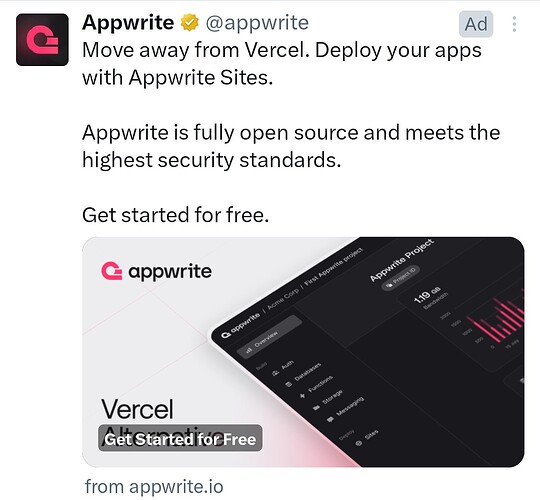The height and width of the screenshot is (500, 540).
Task: Select Overview in dashboard sidebar
Action: click(x=270, y=336)
